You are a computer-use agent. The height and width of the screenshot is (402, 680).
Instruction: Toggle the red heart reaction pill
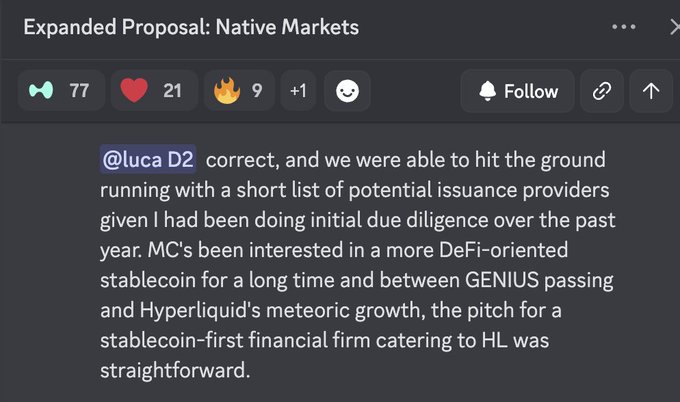coord(151,91)
